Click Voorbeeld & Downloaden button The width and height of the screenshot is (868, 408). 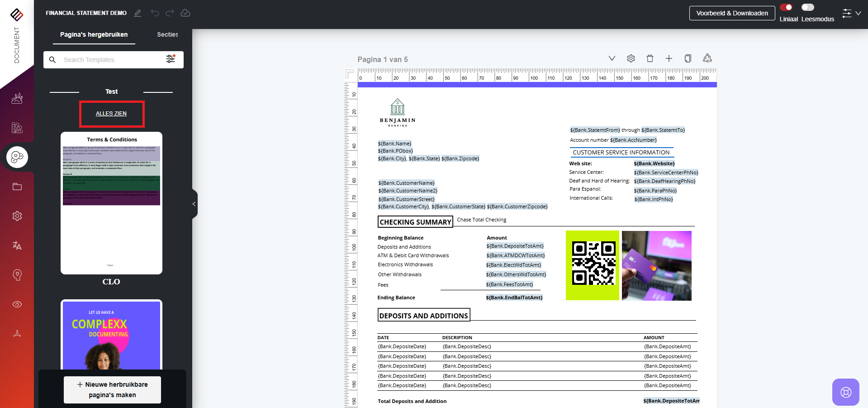[732, 13]
